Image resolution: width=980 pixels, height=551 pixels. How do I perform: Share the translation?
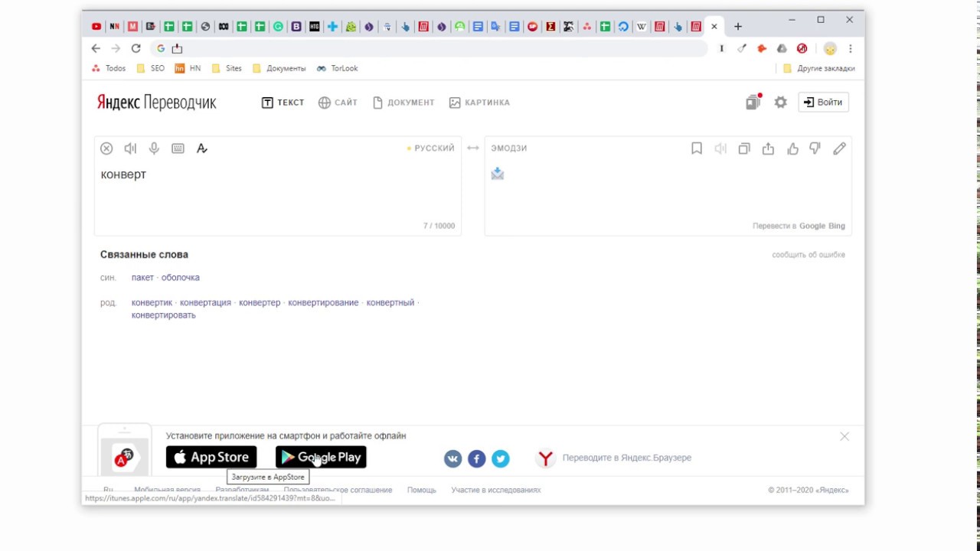[768, 148]
